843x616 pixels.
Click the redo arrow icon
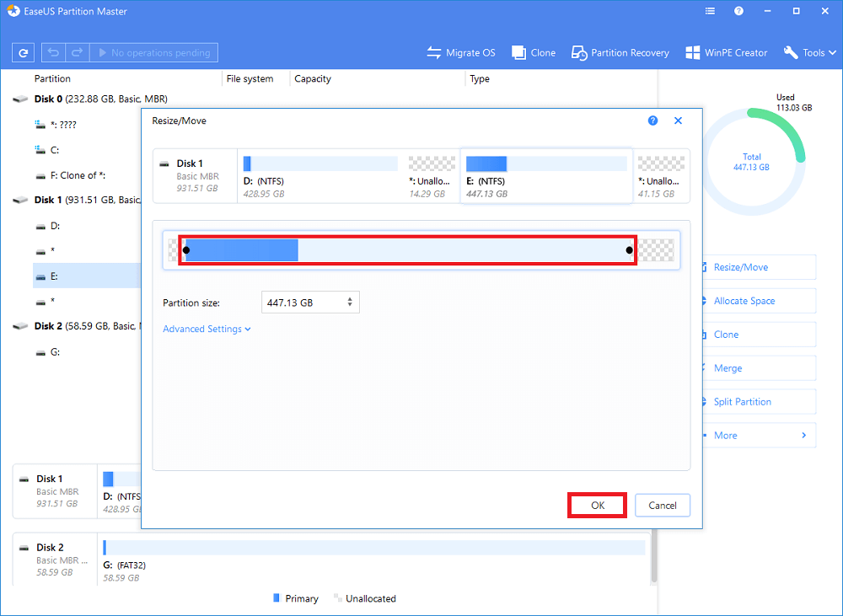coord(77,53)
